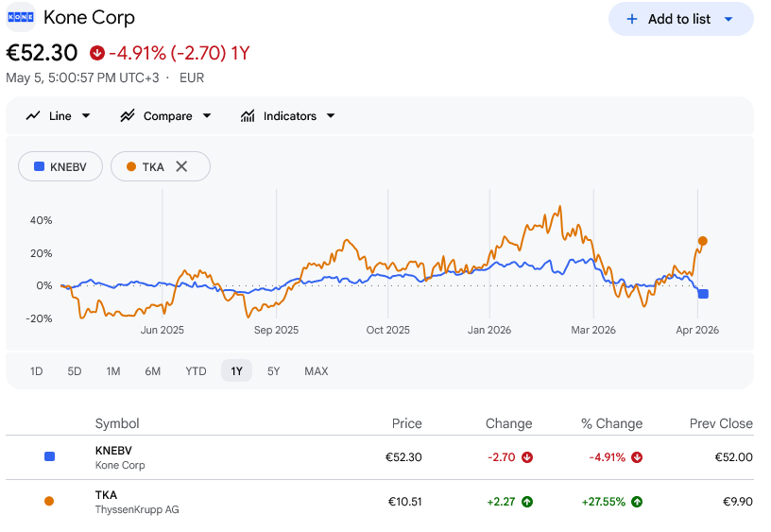771x532 pixels.
Task: Expand the Line chart type dropdown arrow
Action: [x=86, y=116]
